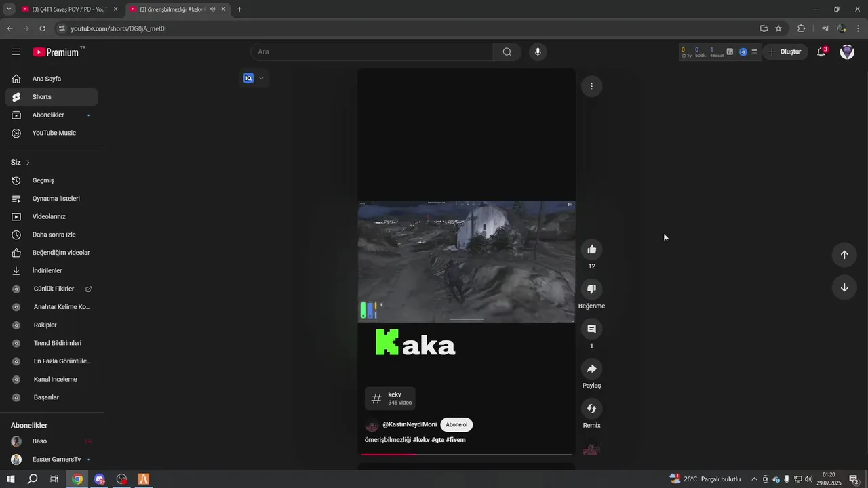Image resolution: width=868 pixels, height=488 pixels.
Task: Open Windows Start menu
Action: [11, 479]
